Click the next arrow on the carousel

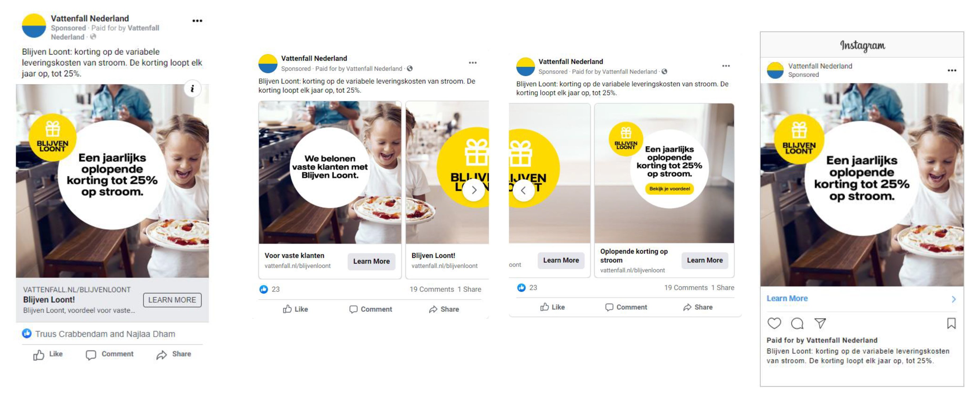point(474,190)
